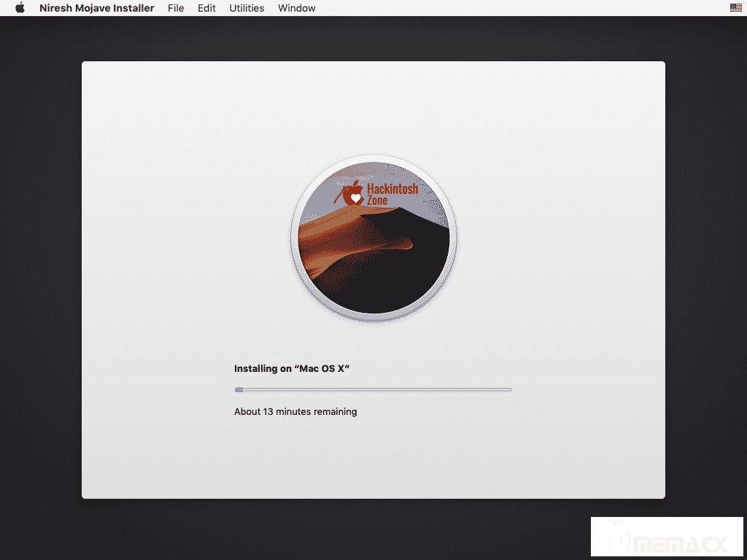Open the Utilities menu
Viewport: 747px width, 560px height.
click(x=247, y=8)
